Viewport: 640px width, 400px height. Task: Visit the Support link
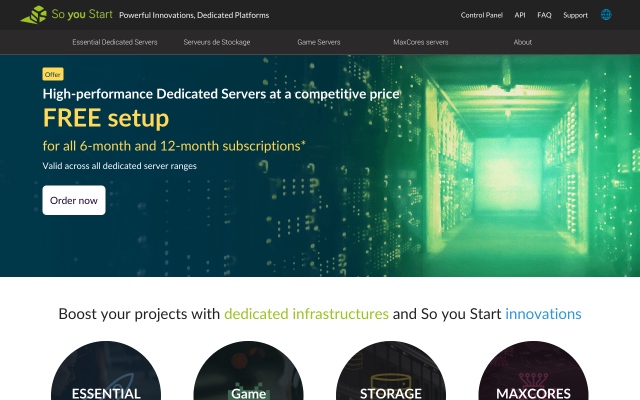click(x=576, y=15)
